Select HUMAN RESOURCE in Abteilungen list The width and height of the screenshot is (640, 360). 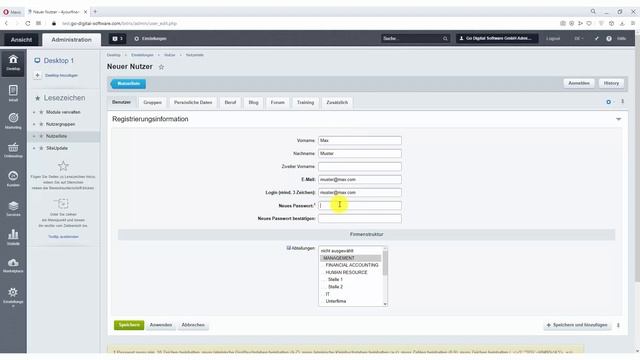[347, 272]
